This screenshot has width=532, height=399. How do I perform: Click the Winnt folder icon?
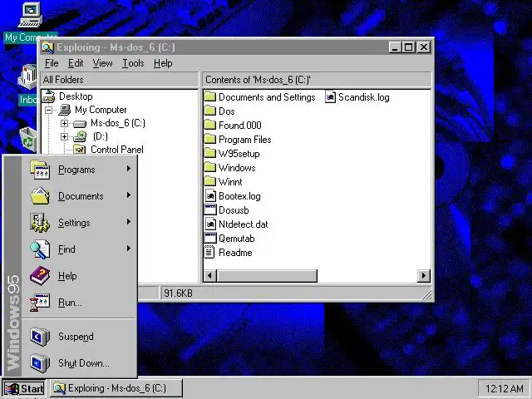[210, 182]
